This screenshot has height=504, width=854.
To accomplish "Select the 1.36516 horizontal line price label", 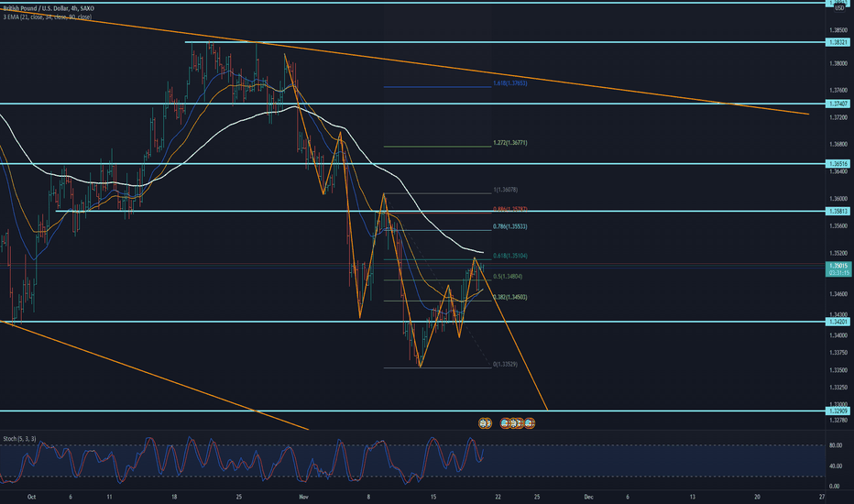I will point(838,163).
